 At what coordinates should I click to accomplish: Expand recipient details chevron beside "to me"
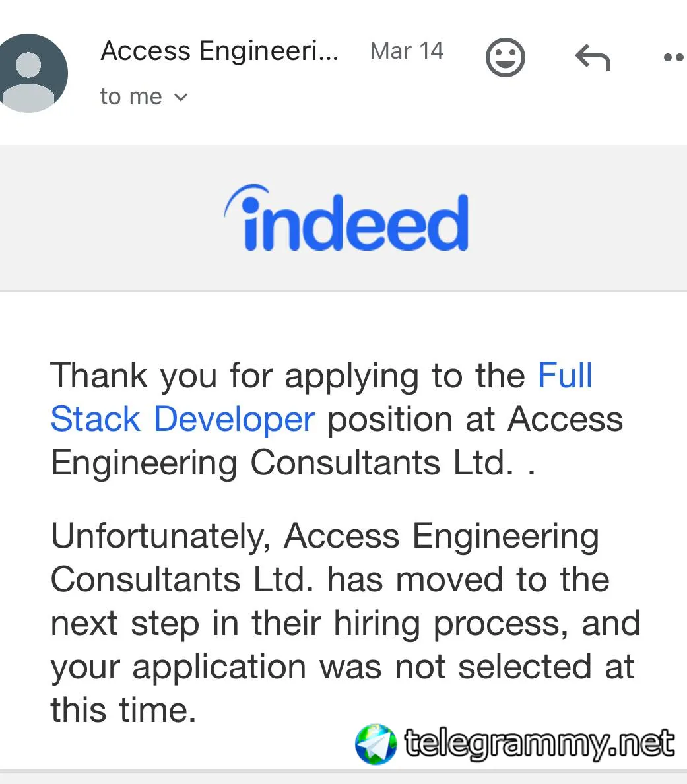coord(181,97)
